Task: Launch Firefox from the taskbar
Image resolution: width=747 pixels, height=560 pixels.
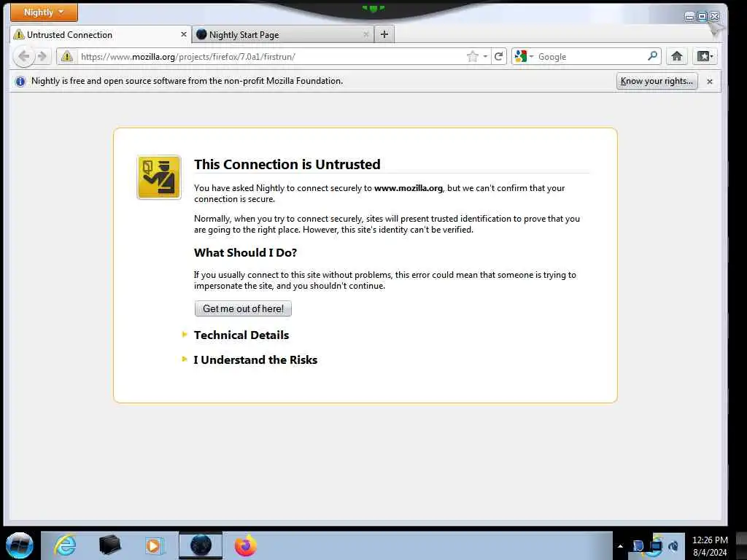Action: 246,545
